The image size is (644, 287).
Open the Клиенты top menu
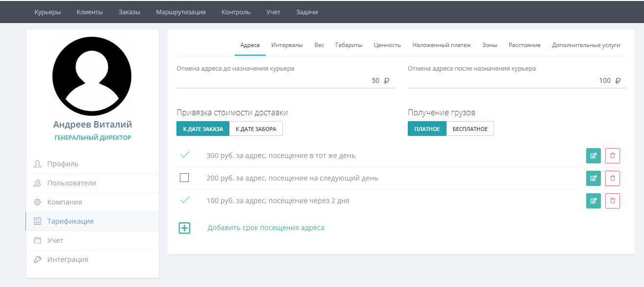(x=90, y=12)
